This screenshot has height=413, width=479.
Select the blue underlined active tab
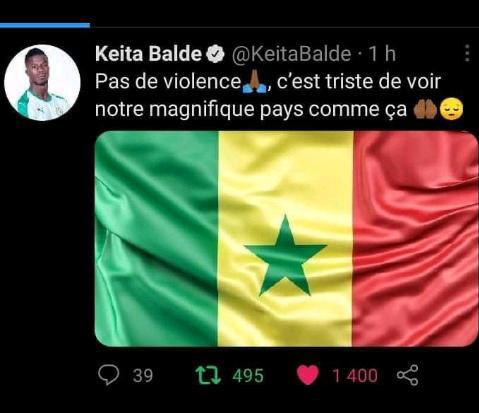pos(45,25)
